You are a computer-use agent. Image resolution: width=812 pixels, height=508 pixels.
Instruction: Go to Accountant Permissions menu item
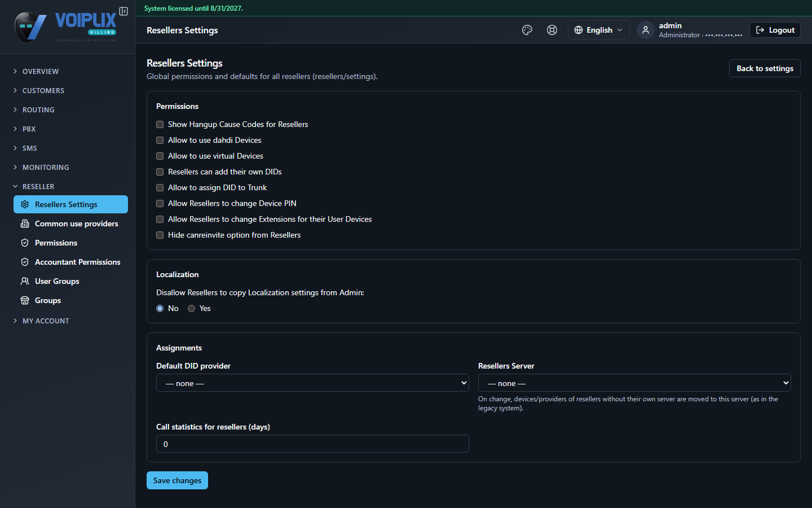[70, 262]
